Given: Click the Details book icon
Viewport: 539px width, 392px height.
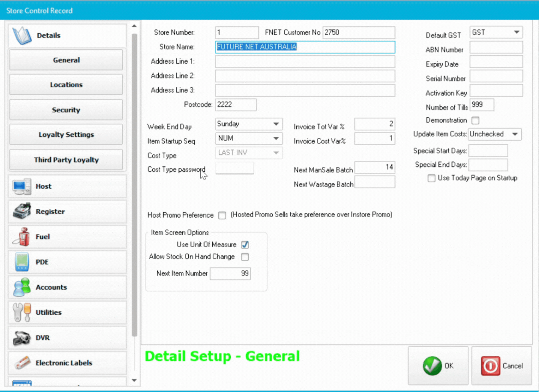Looking at the screenshot, I should click(x=22, y=36).
